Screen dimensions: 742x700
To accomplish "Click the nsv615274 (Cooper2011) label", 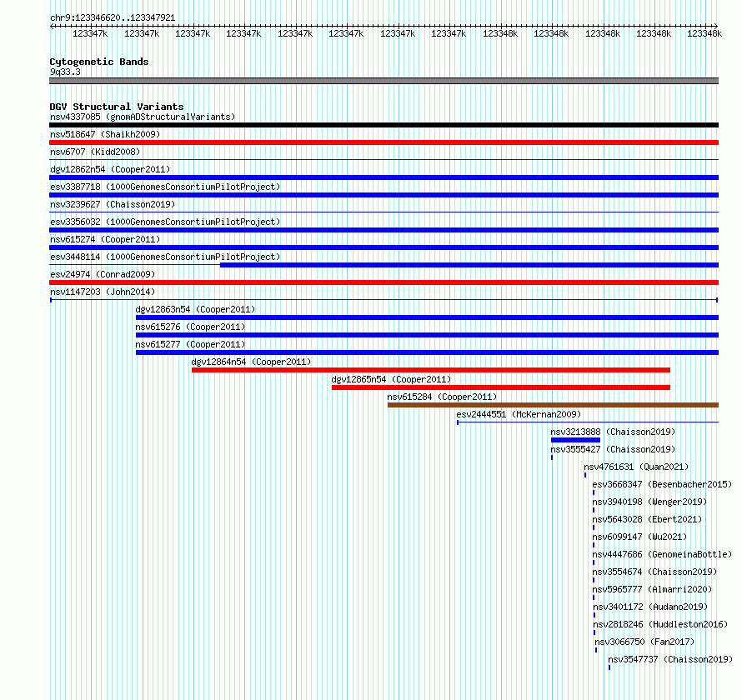I will pyautogui.click(x=105, y=239).
